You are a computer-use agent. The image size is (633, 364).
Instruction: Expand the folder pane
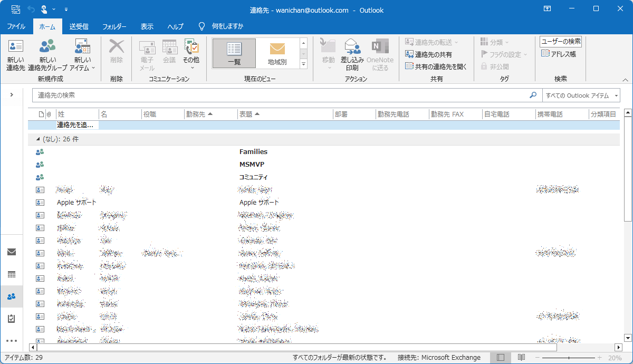click(12, 94)
